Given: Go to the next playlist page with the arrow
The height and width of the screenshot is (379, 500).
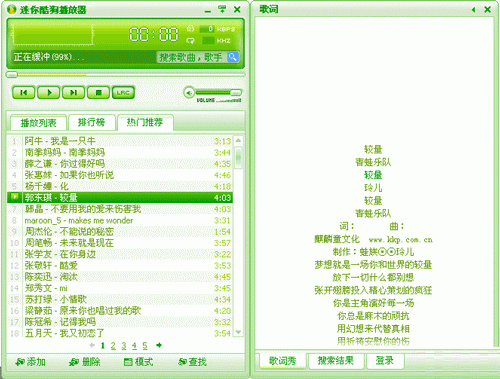Looking at the screenshot, I should [x=159, y=345].
